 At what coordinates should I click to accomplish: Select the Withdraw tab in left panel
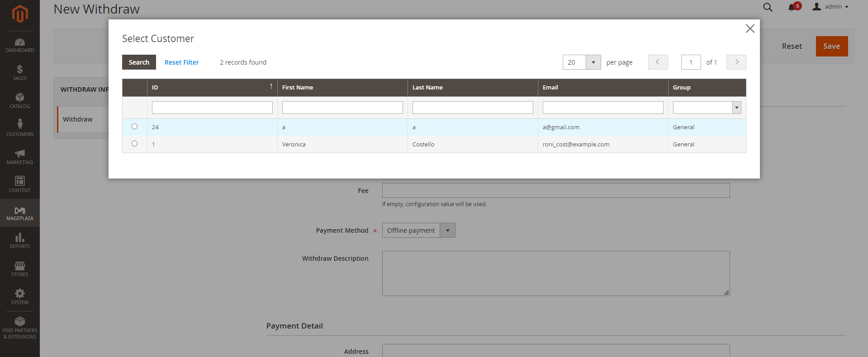78,119
